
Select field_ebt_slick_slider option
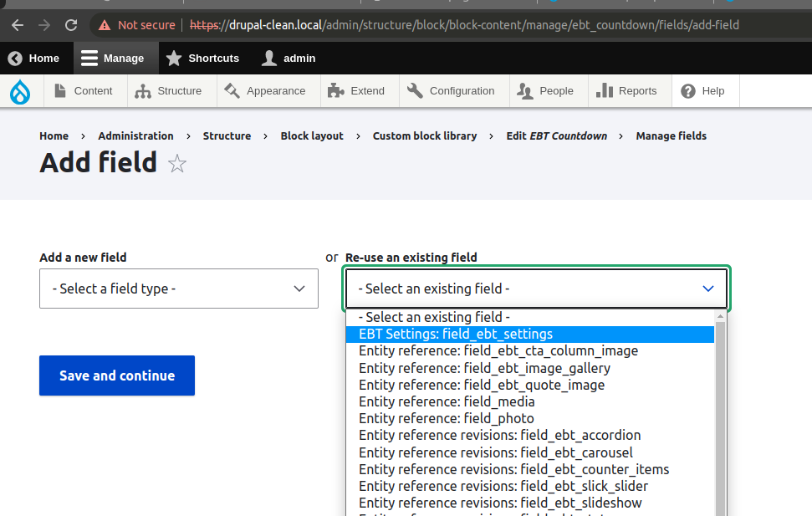530,487
